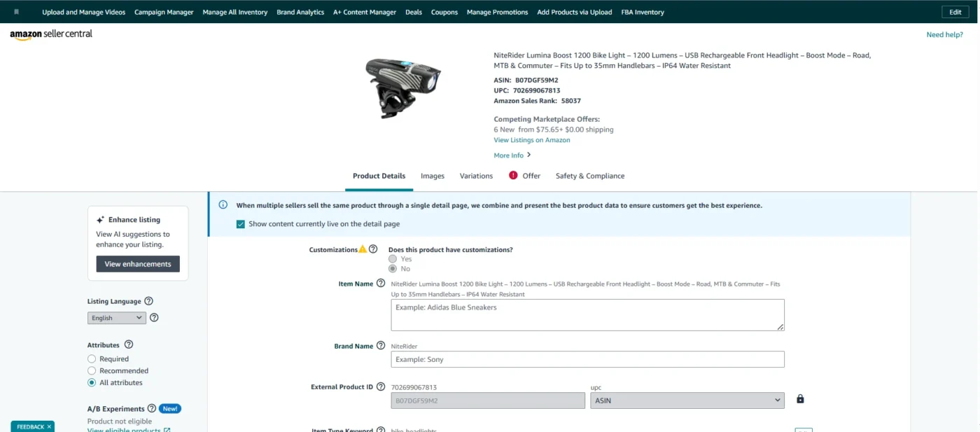Screen dimensions: 980x432
Task: Open help tooltip for Customizations
Action: point(373,249)
